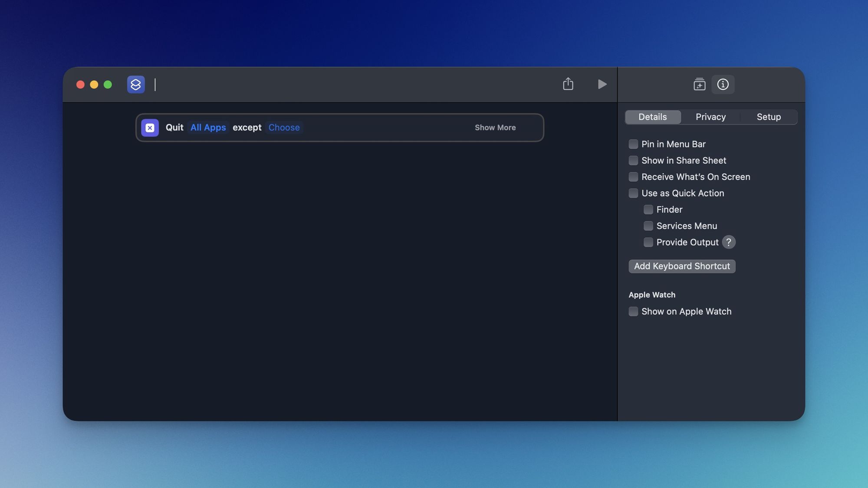
Task: Open the share sheet icon in the toolbar
Action: 568,84
